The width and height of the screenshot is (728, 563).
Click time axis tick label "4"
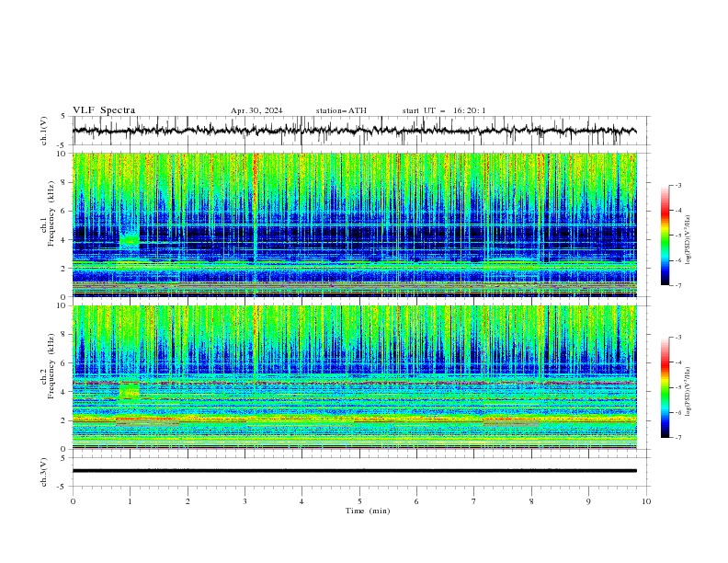(301, 501)
